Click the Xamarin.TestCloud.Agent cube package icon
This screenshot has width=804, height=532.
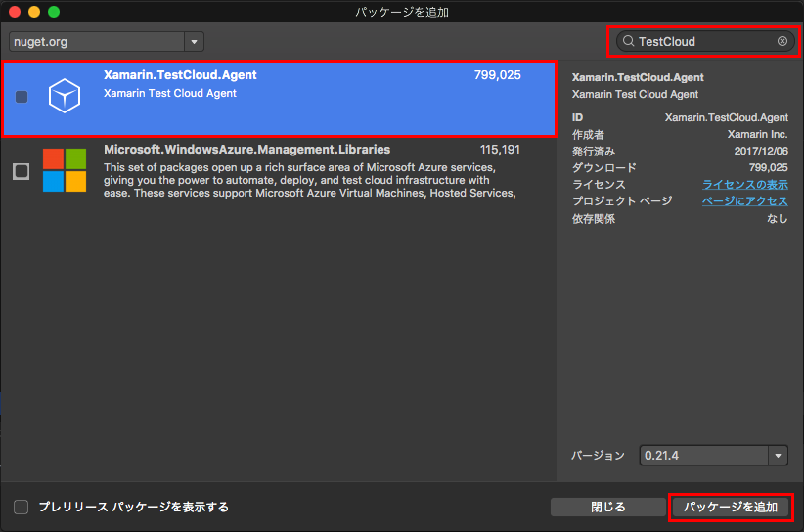click(65, 96)
